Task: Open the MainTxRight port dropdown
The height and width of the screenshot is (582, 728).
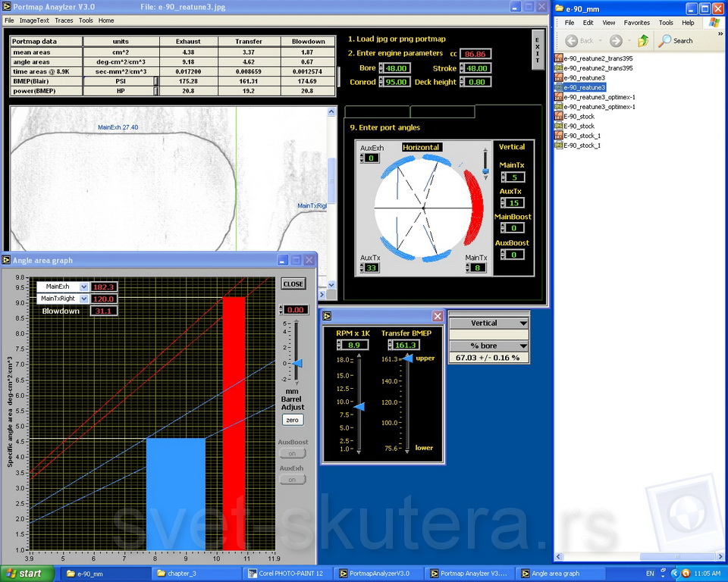Action: (84, 299)
